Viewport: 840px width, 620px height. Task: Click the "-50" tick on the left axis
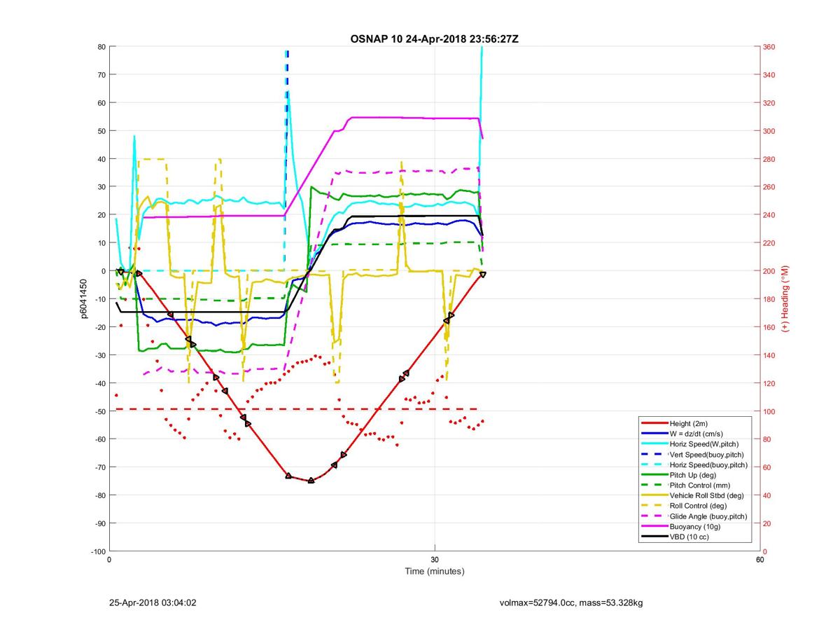tap(100, 411)
